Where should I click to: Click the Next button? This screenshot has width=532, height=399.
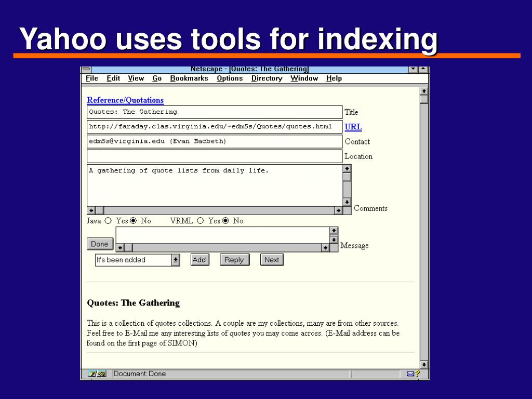(272, 260)
